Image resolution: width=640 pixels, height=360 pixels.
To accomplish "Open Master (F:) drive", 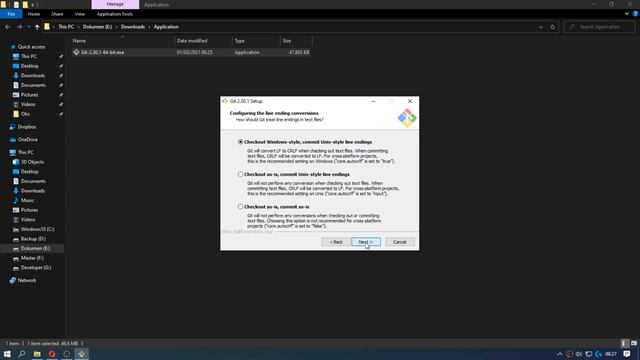I will [32, 258].
